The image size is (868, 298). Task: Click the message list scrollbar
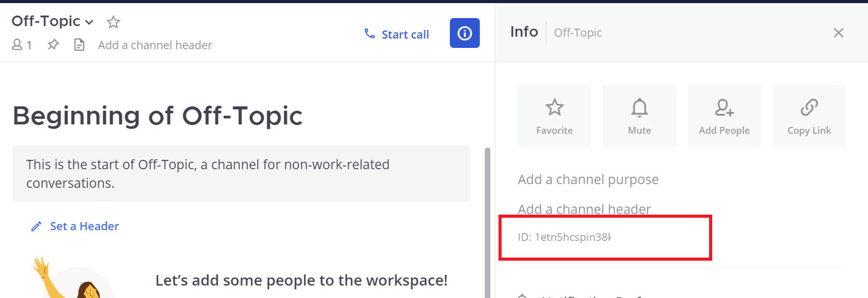coord(487,222)
